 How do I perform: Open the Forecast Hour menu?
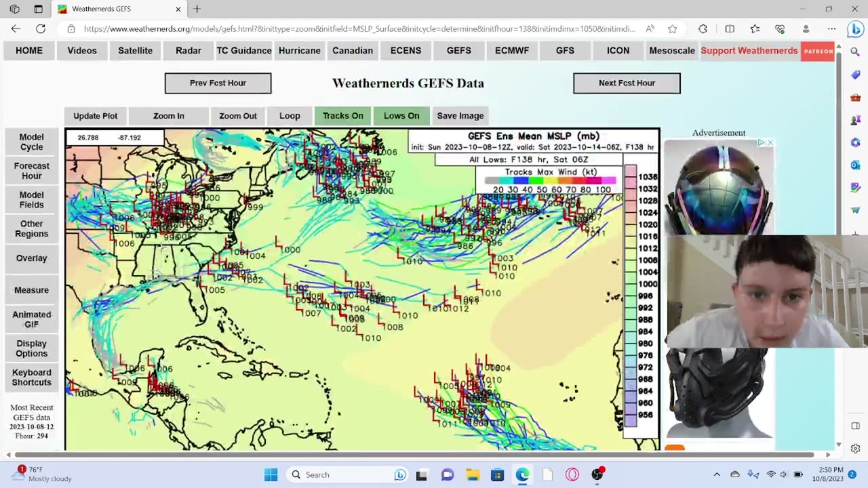point(31,171)
